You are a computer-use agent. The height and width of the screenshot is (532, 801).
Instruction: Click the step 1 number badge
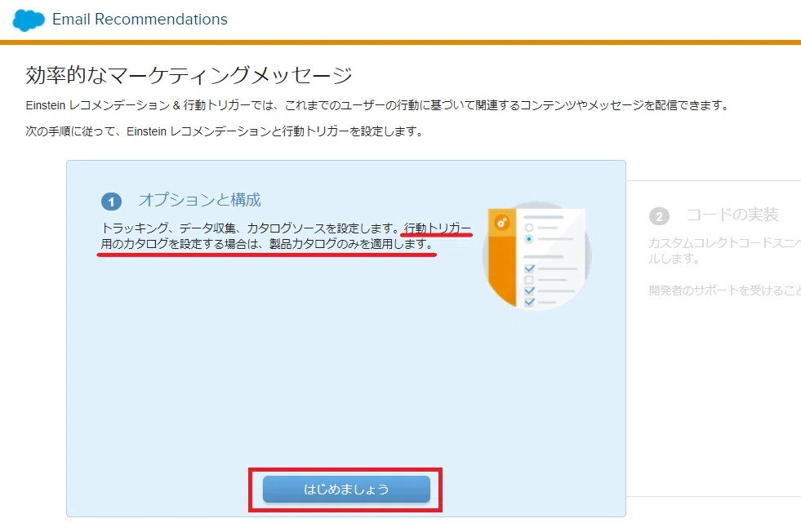click(x=111, y=202)
